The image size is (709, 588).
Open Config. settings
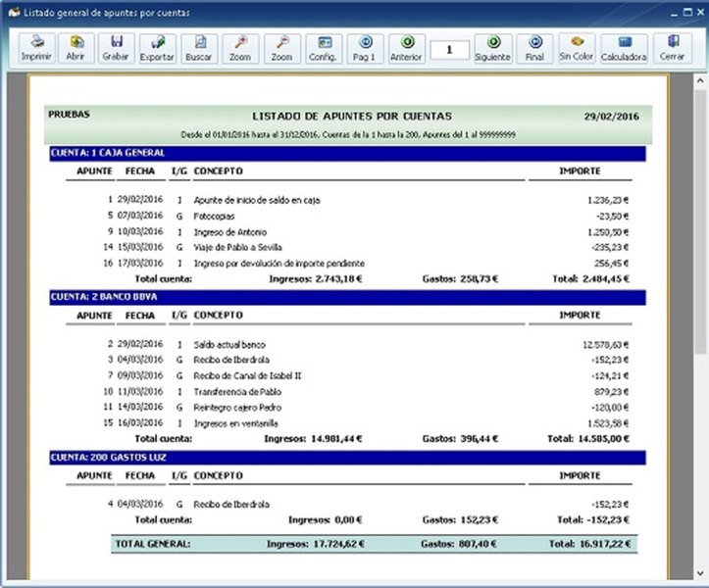[323, 48]
